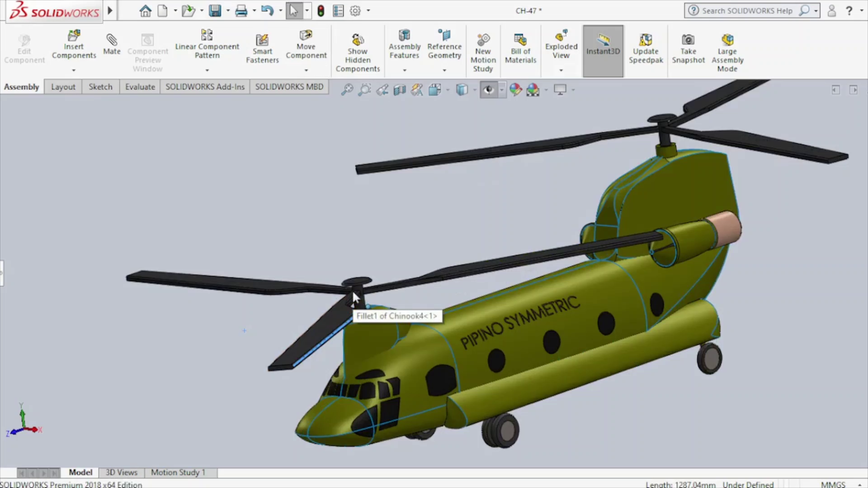The height and width of the screenshot is (488, 868).
Task: Open the Display Style dropdown arrow
Action: (x=474, y=89)
